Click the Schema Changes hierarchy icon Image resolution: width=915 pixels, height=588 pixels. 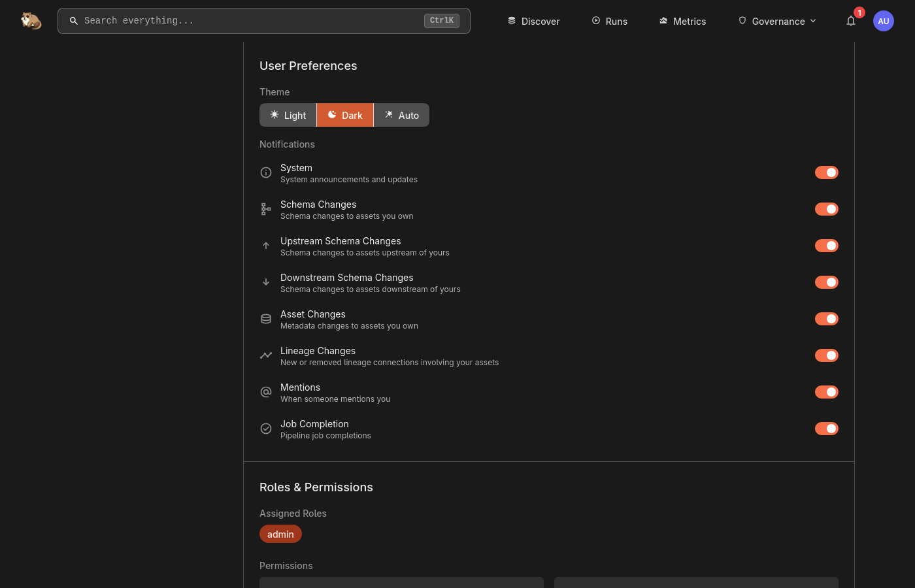pos(266,209)
